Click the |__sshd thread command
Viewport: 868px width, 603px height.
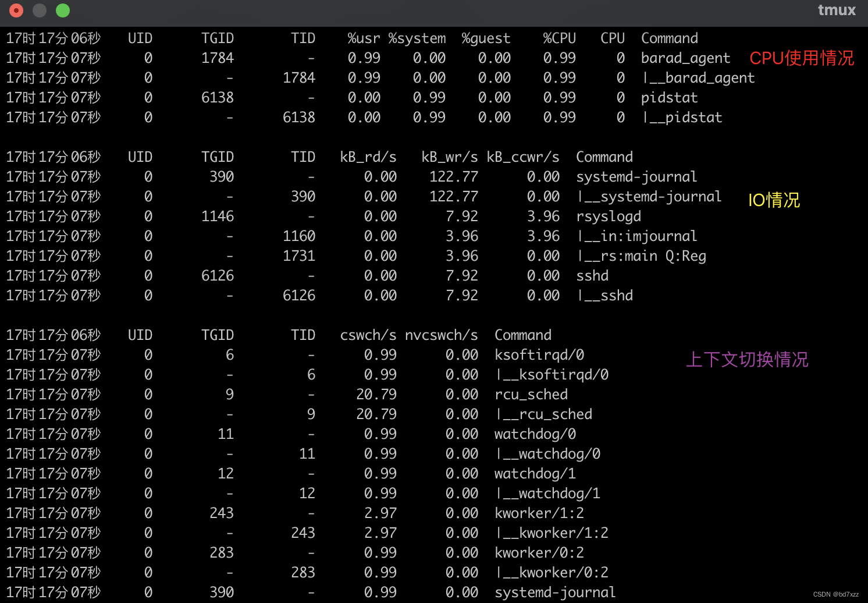605,296
